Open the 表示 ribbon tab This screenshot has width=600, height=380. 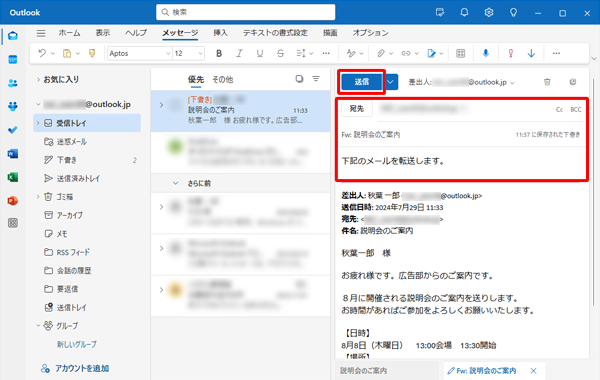click(x=103, y=33)
